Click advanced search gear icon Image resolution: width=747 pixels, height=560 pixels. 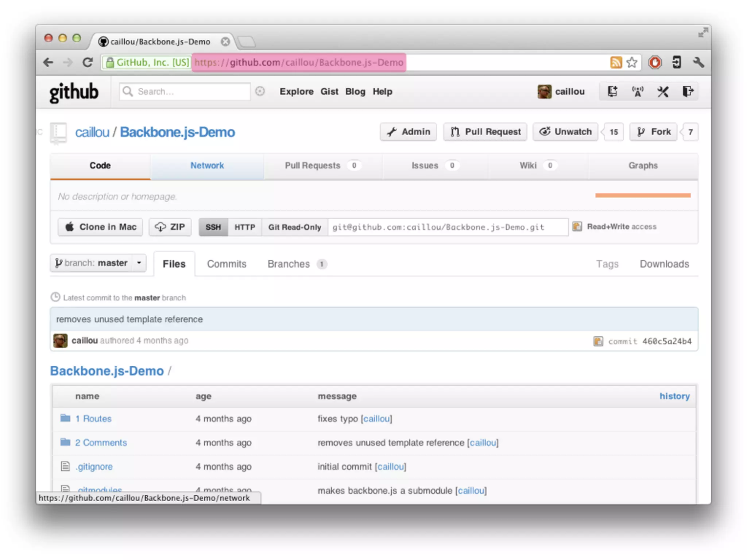click(x=260, y=91)
